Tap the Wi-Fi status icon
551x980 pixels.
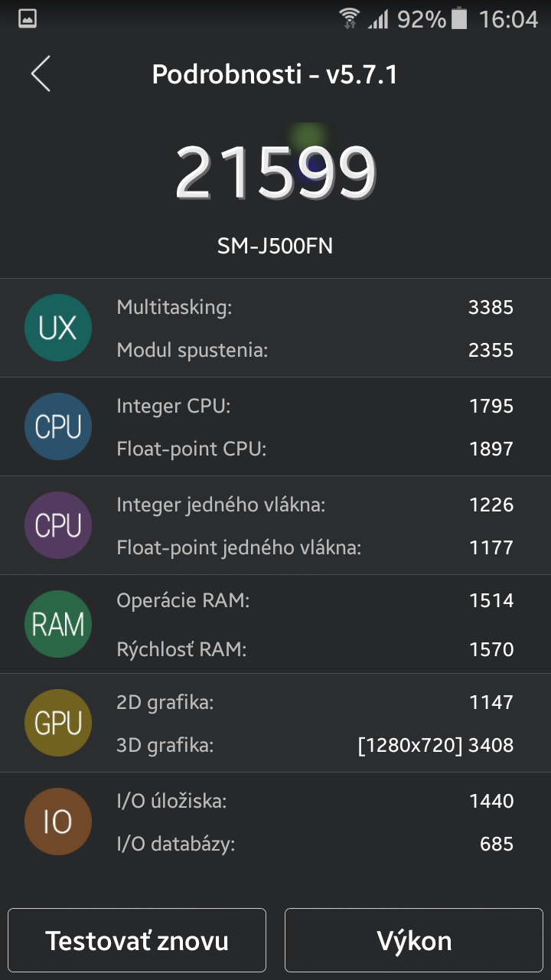click(x=350, y=19)
